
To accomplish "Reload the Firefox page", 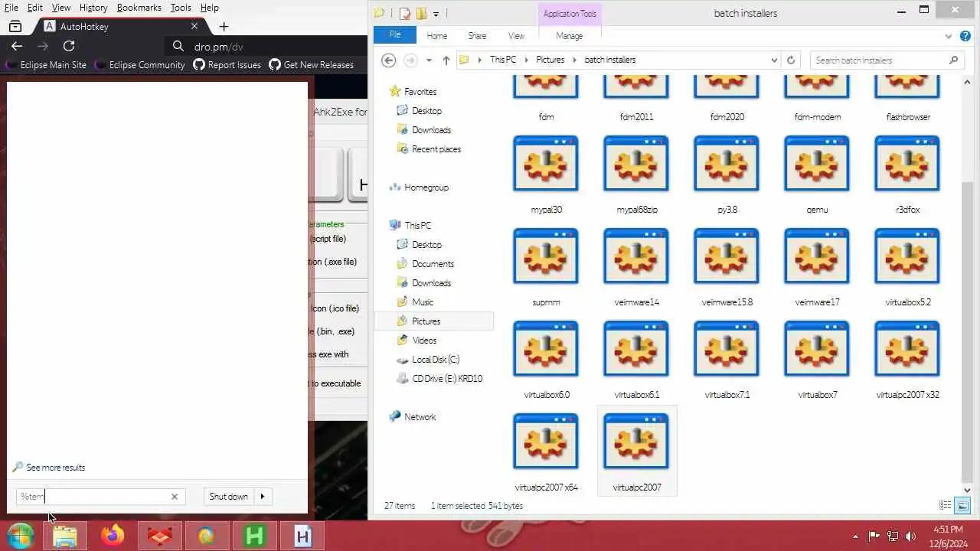I will point(69,46).
